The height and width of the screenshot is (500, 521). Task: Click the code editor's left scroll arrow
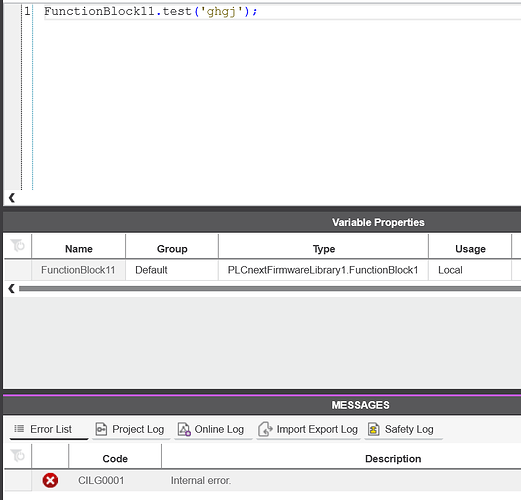click(12, 198)
